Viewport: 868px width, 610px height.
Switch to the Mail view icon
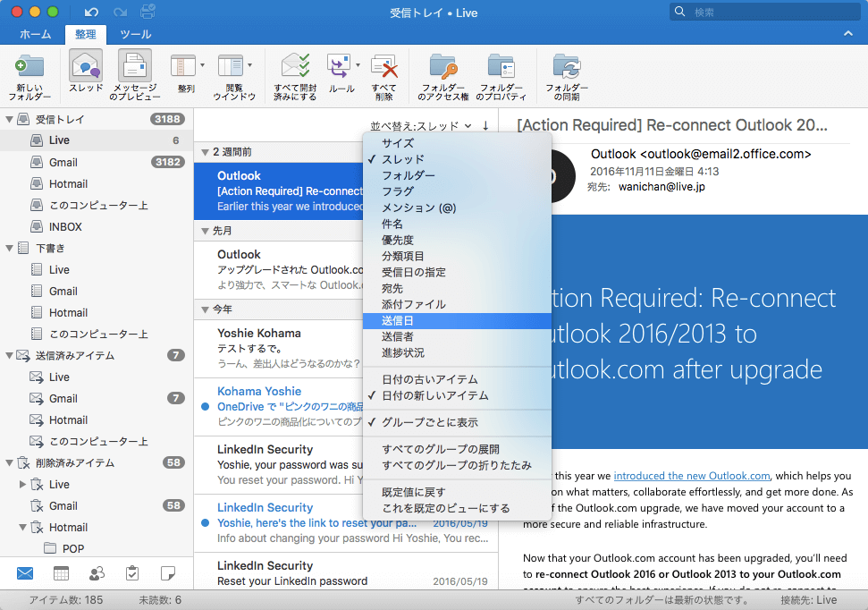[x=25, y=573]
